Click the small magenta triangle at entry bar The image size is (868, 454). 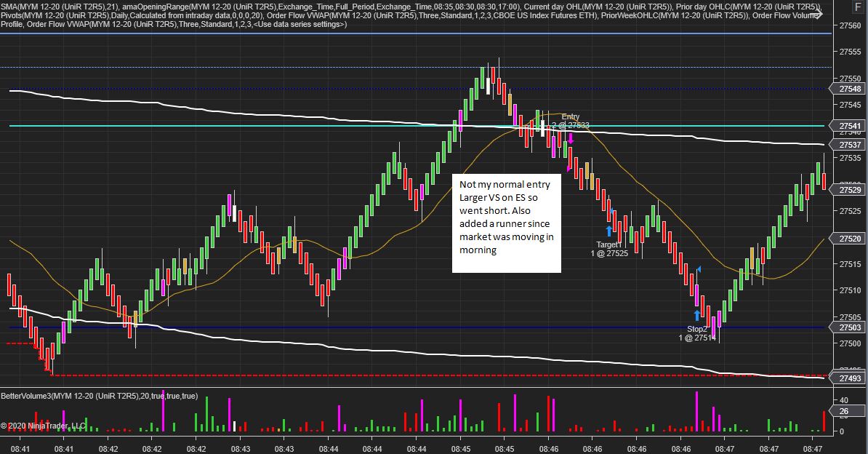point(568,169)
